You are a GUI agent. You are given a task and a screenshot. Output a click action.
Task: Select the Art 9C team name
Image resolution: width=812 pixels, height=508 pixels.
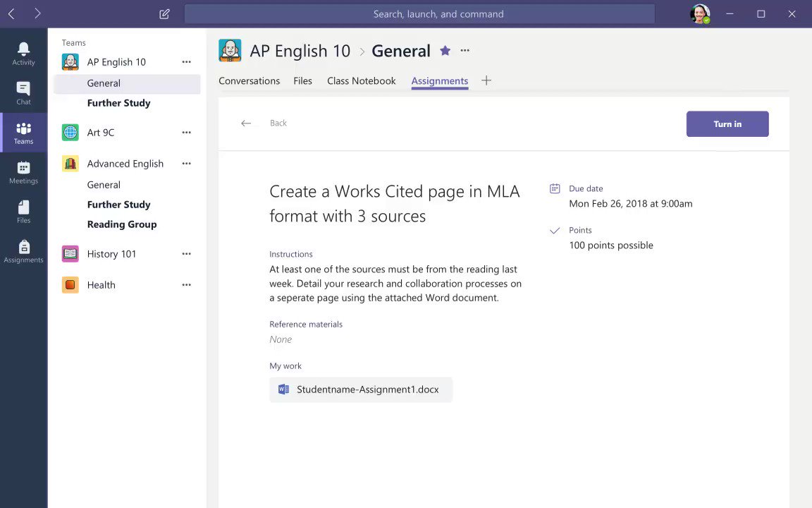pos(101,133)
